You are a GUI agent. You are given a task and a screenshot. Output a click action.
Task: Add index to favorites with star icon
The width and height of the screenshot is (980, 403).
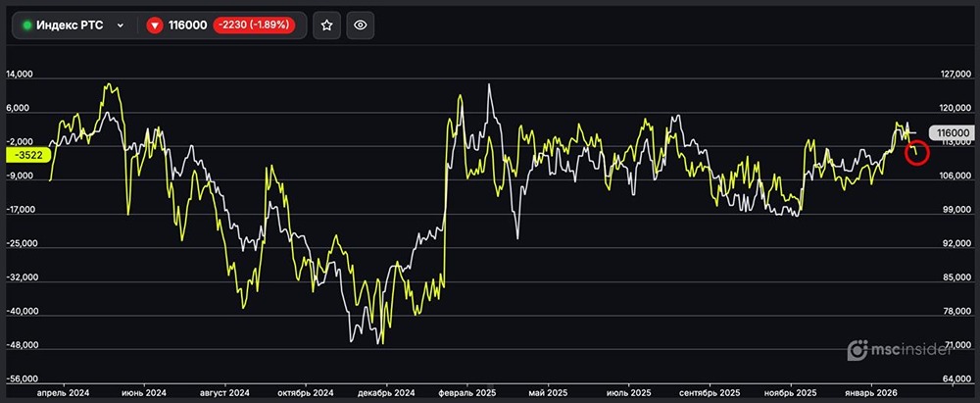(x=327, y=25)
